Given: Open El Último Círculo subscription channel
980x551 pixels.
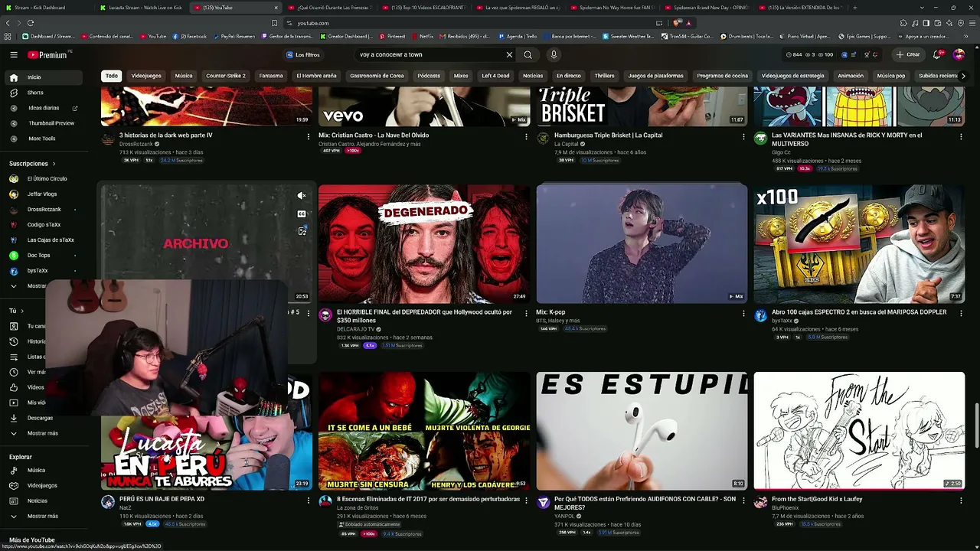Looking at the screenshot, I should tap(44, 179).
